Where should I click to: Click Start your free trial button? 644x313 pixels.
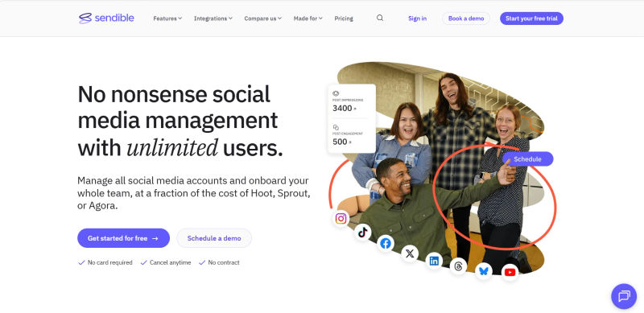531,19
